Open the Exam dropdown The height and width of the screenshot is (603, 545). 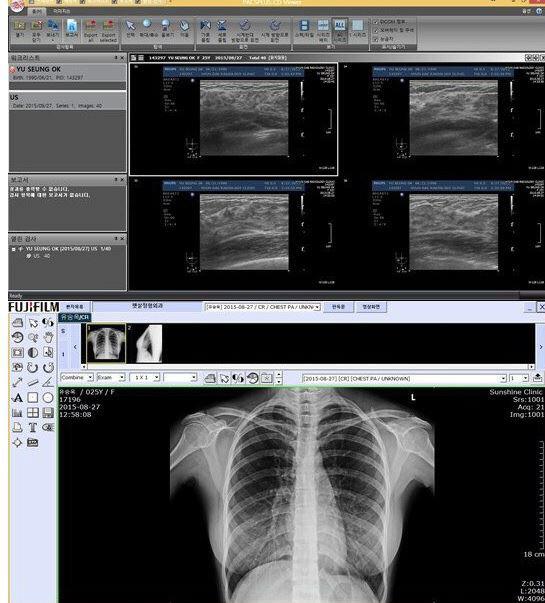111,378
